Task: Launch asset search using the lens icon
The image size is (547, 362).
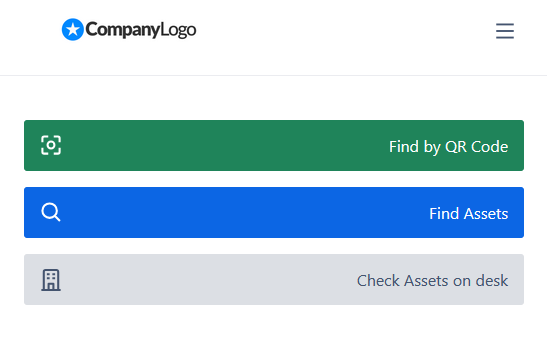Action: coord(51,212)
